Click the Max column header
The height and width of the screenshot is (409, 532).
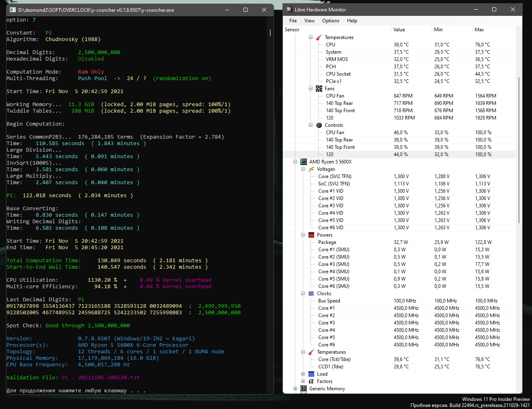click(x=479, y=30)
